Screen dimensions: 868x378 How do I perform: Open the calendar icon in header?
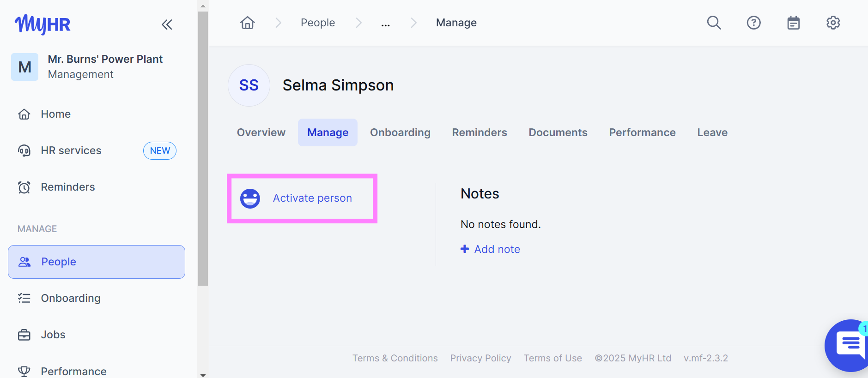pos(793,23)
